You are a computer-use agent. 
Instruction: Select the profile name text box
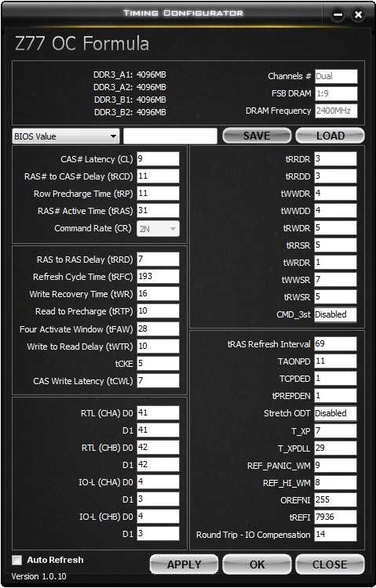click(170, 136)
